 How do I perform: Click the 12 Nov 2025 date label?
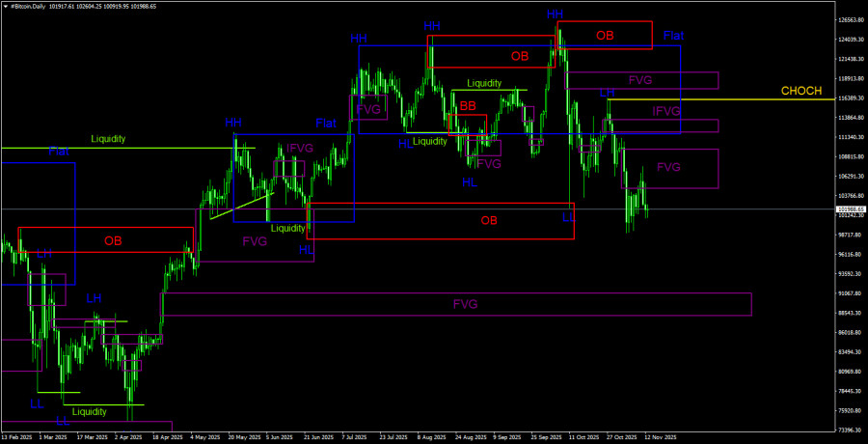click(x=661, y=437)
